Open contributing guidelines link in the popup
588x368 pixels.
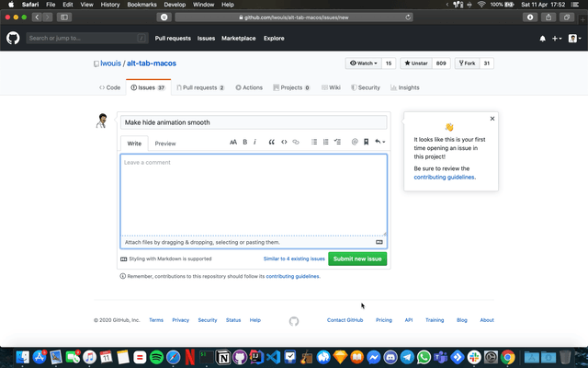pyautogui.click(x=444, y=178)
